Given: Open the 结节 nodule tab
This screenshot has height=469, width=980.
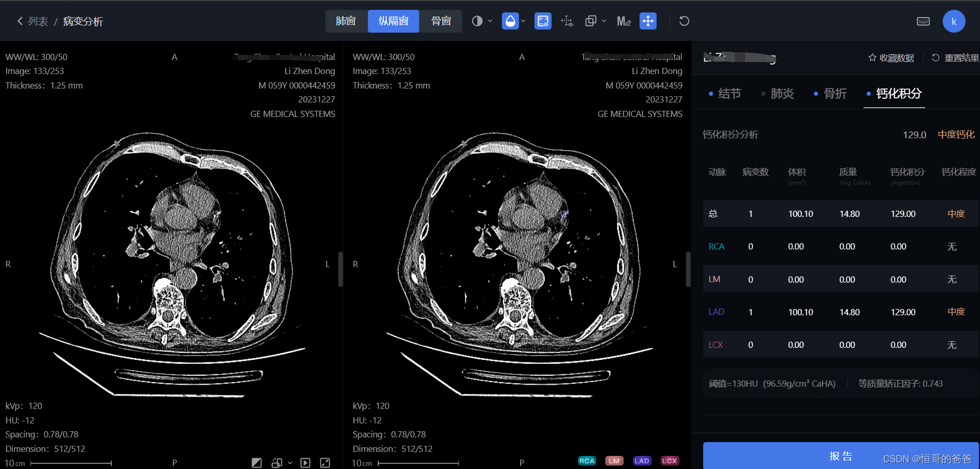Looking at the screenshot, I should [x=725, y=94].
